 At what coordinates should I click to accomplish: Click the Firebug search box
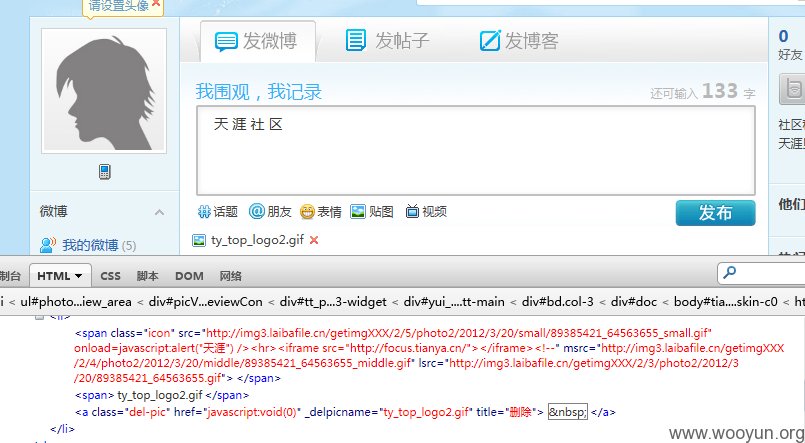pyautogui.click(x=761, y=274)
